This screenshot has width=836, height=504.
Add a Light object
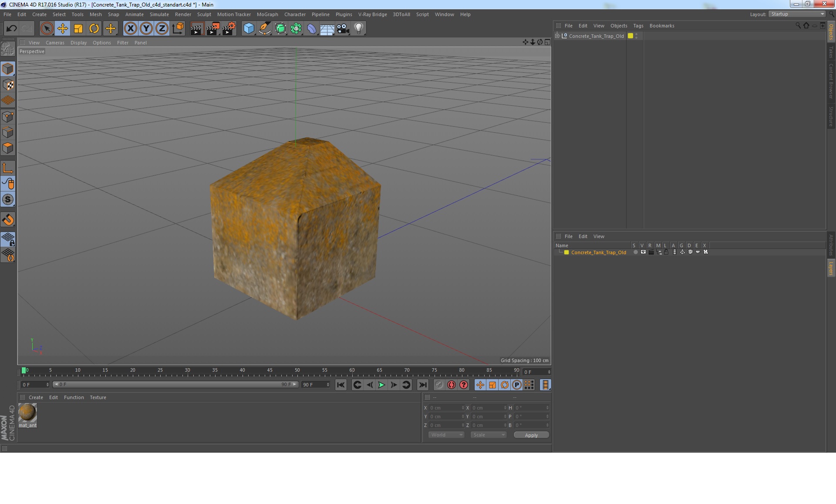pos(358,29)
